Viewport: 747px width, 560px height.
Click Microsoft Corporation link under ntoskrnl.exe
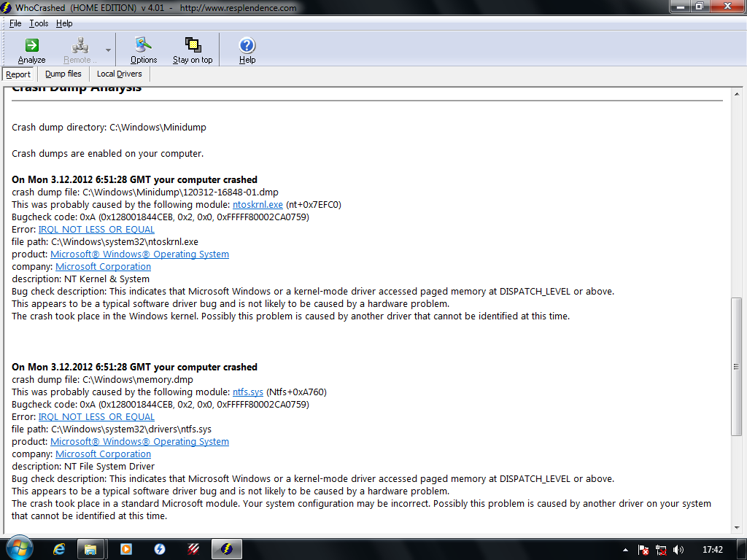[x=104, y=267]
